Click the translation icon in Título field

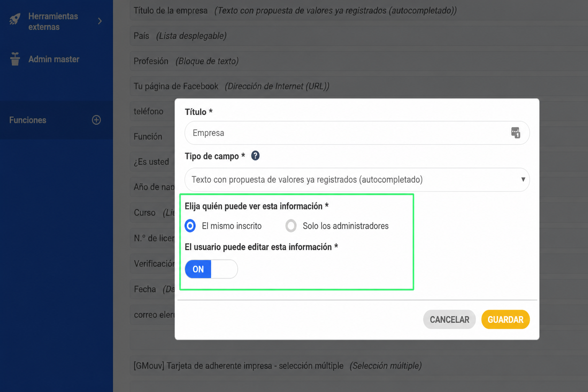point(515,133)
